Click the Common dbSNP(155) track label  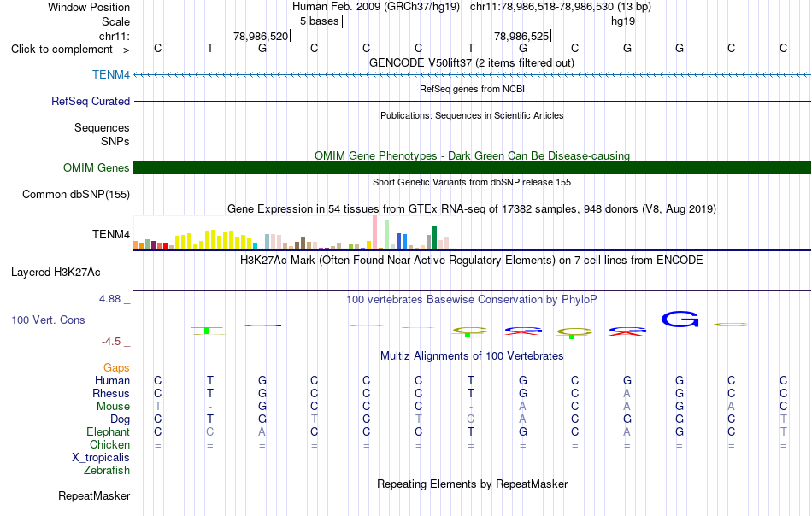pyautogui.click(x=76, y=195)
